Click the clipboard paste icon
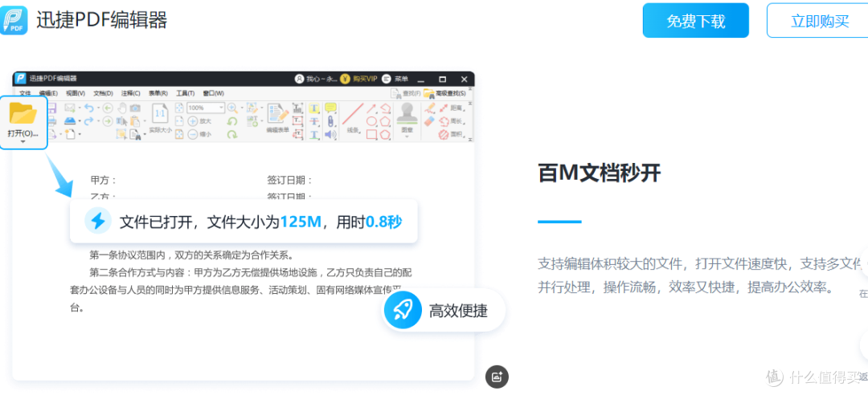The height and width of the screenshot is (395, 868). tap(135, 122)
